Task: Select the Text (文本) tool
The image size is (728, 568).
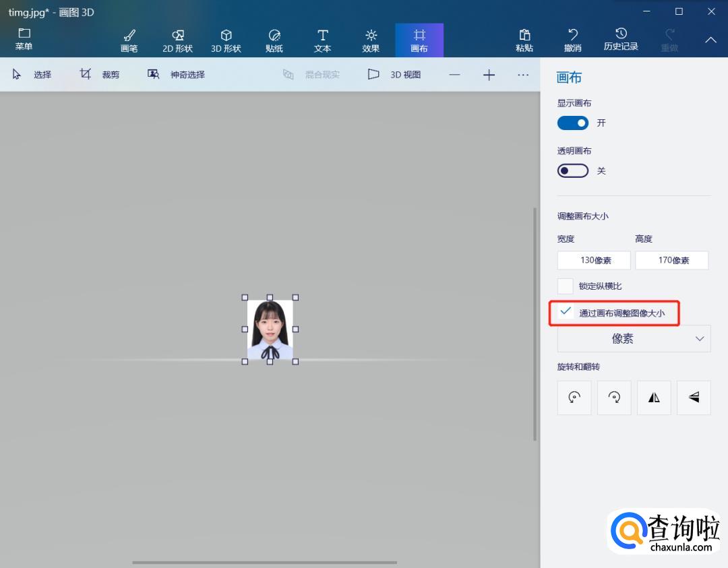Action: point(322,40)
